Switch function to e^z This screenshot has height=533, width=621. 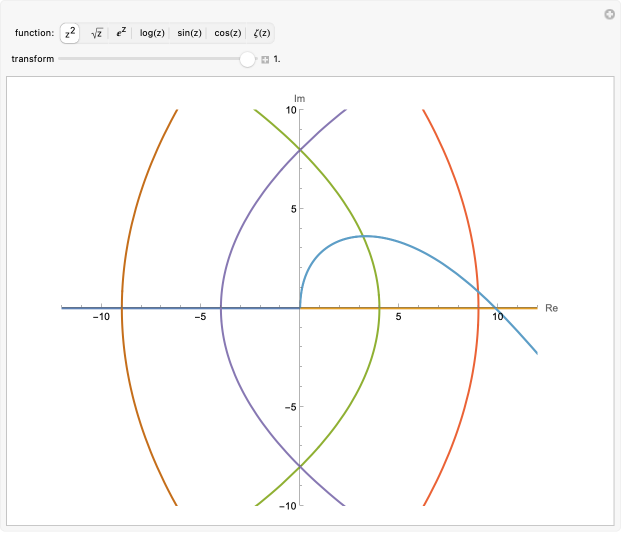click(x=122, y=33)
